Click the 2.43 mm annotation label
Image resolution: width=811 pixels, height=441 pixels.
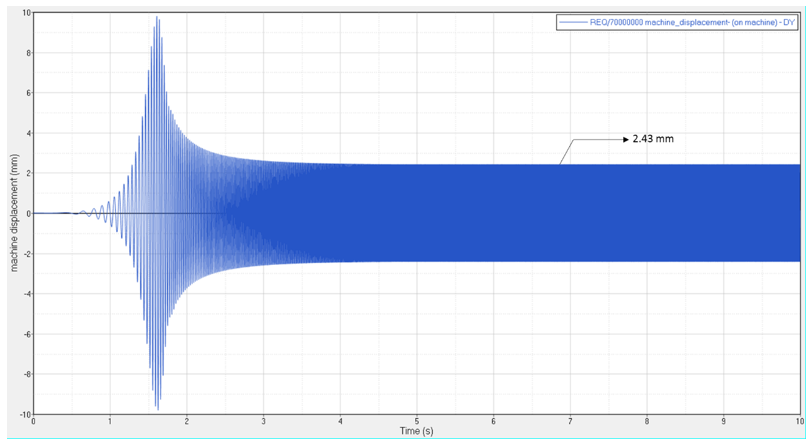coord(653,139)
